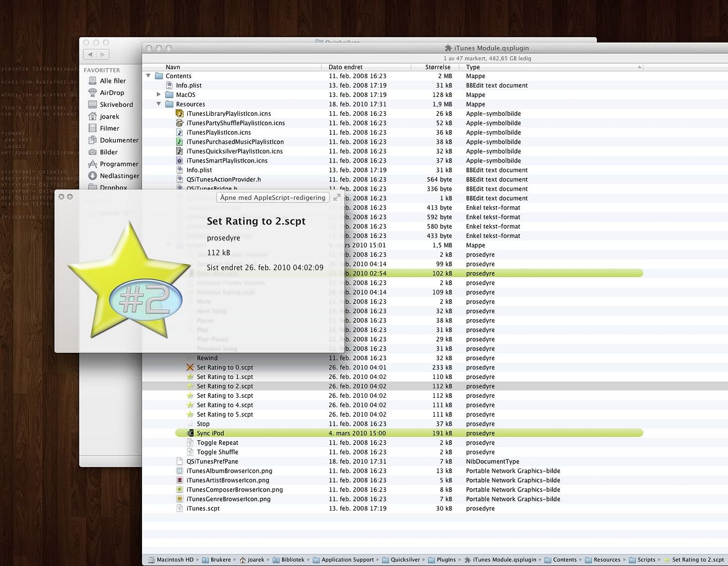
Task: Click the Finder back navigation button
Action: click(x=91, y=55)
